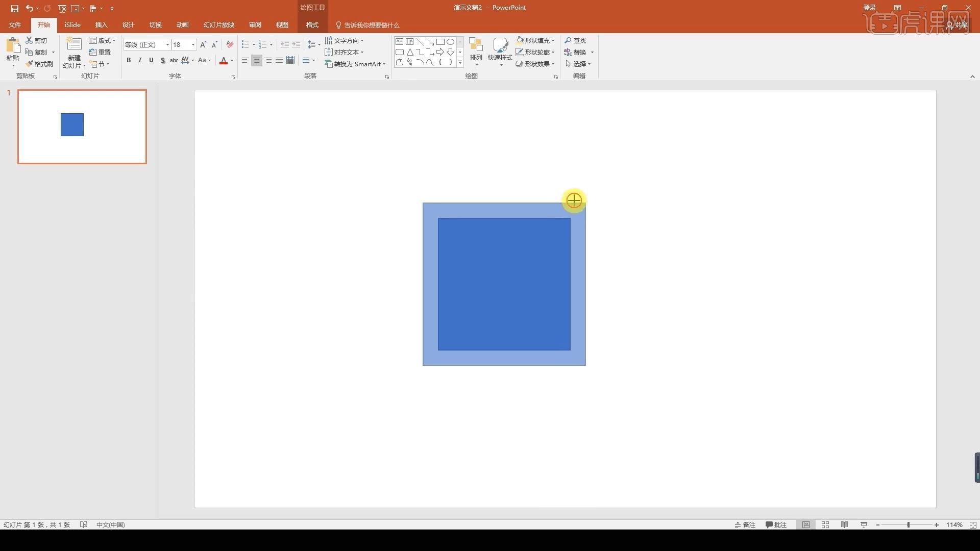This screenshot has width=980, height=551.
Task: Select slide 1 thumbnail in slide panel
Action: (82, 127)
